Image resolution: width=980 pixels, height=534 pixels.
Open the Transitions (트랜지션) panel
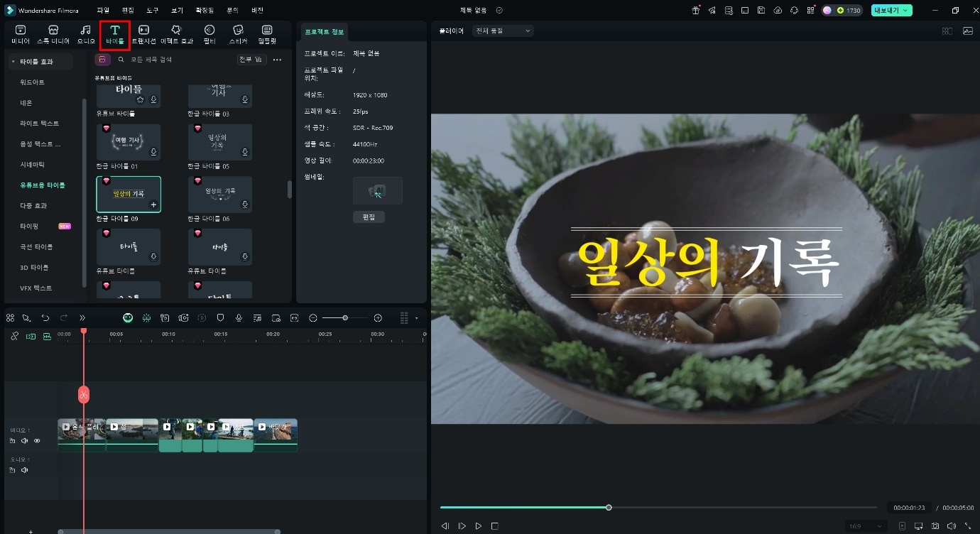tap(143, 33)
